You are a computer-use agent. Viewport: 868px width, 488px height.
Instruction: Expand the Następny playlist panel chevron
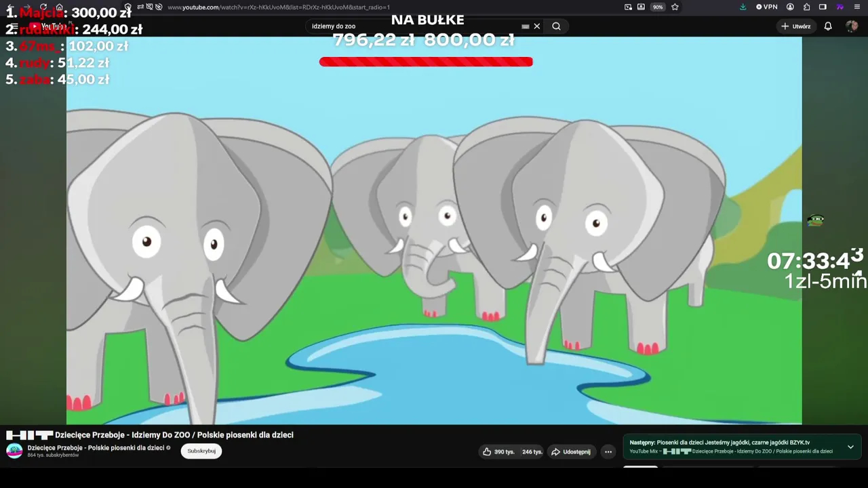(x=850, y=447)
